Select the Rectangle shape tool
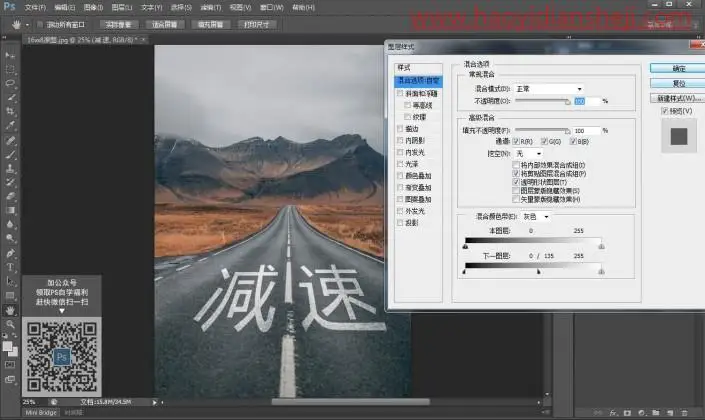The height and width of the screenshot is (420, 705). tap(10, 295)
